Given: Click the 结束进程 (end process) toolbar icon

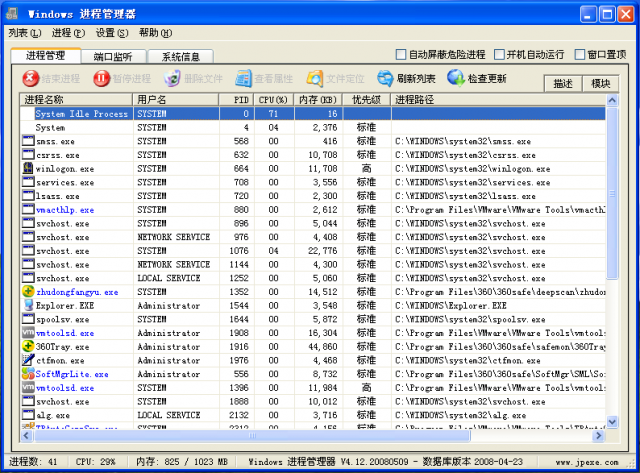Looking at the screenshot, I should [x=31, y=78].
